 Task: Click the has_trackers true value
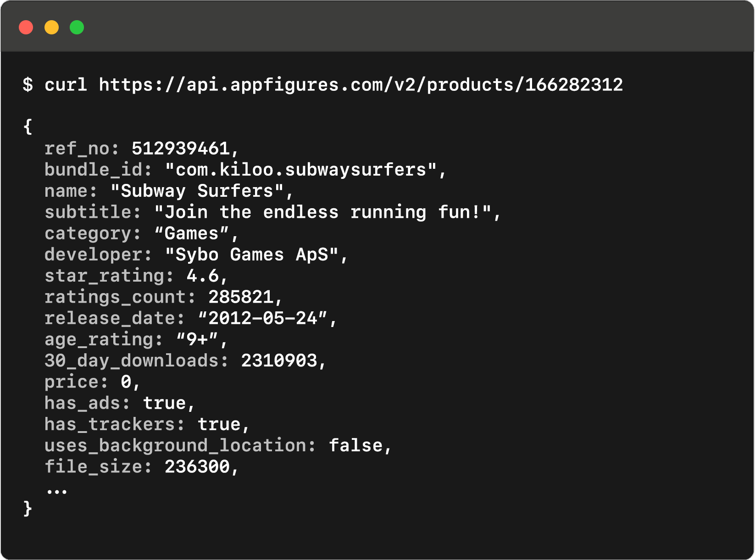click(219, 424)
